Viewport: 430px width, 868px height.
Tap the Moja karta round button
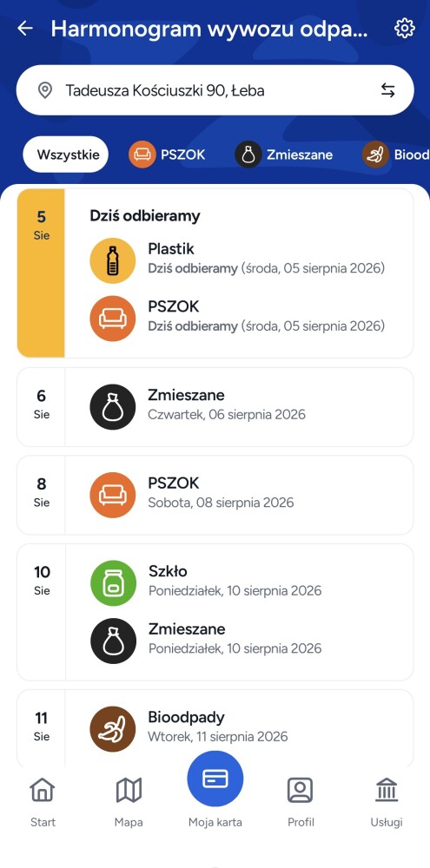tap(215, 779)
